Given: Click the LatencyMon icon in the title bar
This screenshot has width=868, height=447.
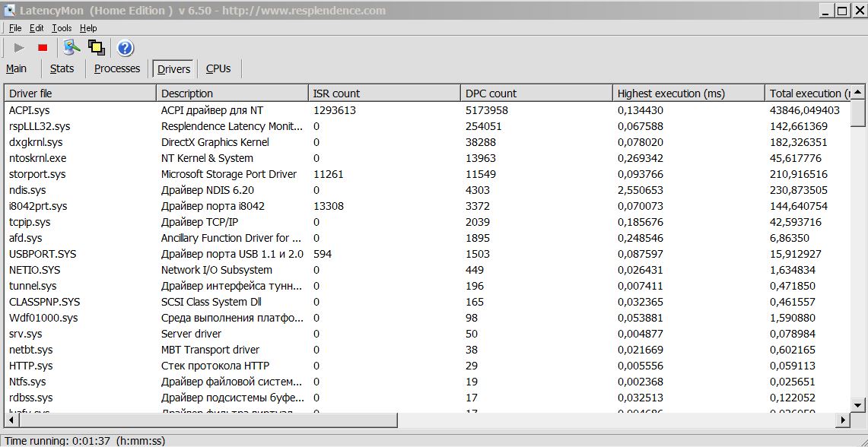Looking at the screenshot, I should [x=10, y=11].
